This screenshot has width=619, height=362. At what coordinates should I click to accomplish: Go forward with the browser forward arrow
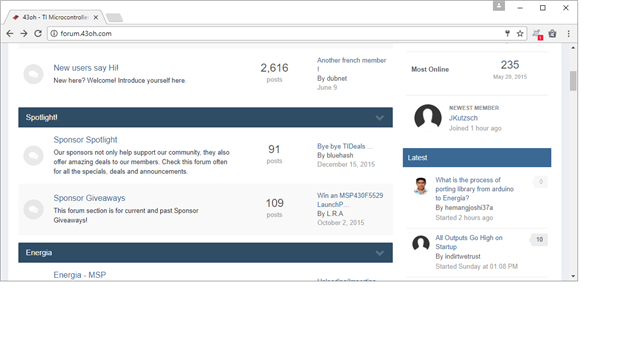(24, 34)
